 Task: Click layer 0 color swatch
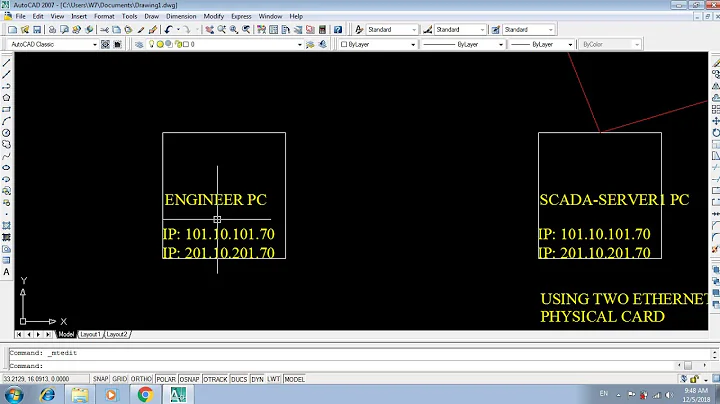(186, 45)
